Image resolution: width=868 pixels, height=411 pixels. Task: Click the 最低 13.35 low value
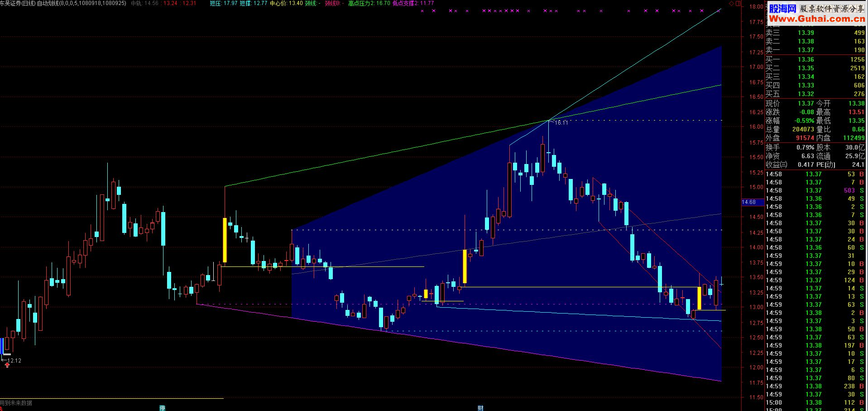(856, 121)
